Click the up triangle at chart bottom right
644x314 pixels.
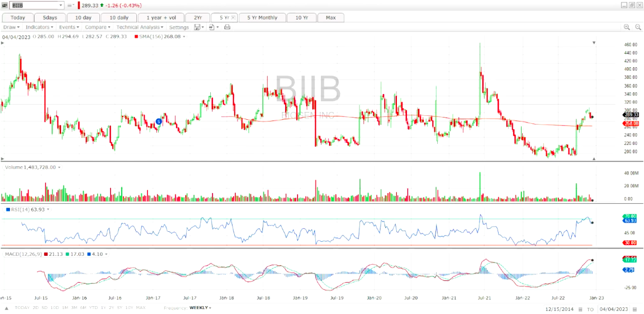[594, 158]
